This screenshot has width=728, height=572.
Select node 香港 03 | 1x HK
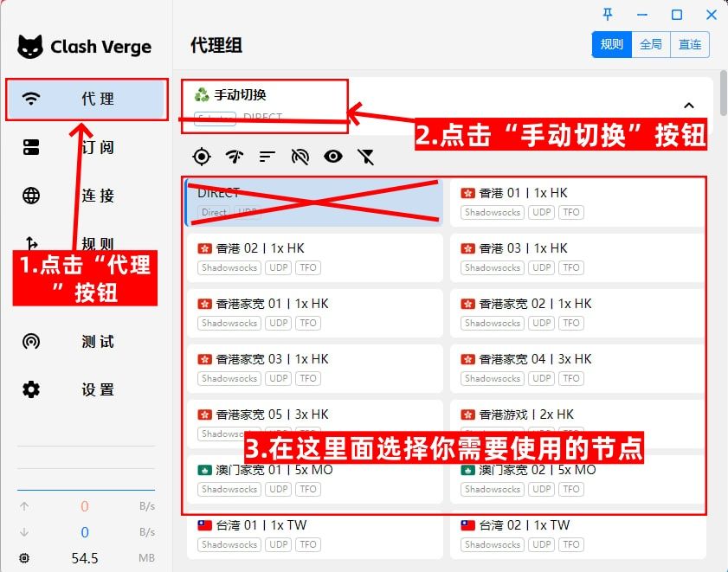(x=578, y=258)
